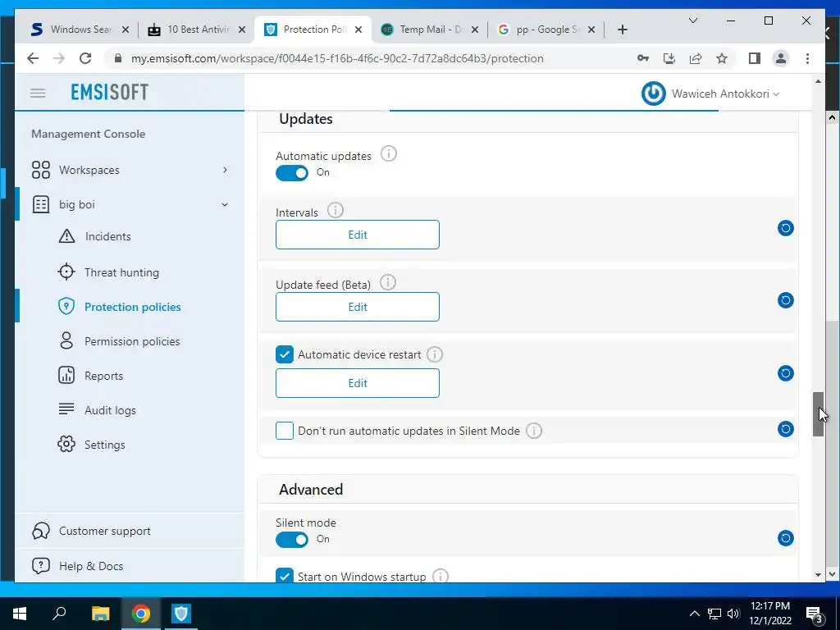Viewport: 840px width, 630px height.
Task: Show info for Start on Windows startup
Action: click(x=440, y=577)
